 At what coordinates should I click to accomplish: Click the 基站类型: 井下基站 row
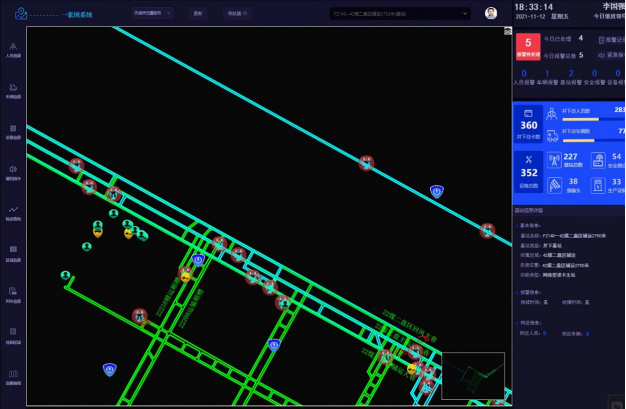pyautogui.click(x=541, y=245)
